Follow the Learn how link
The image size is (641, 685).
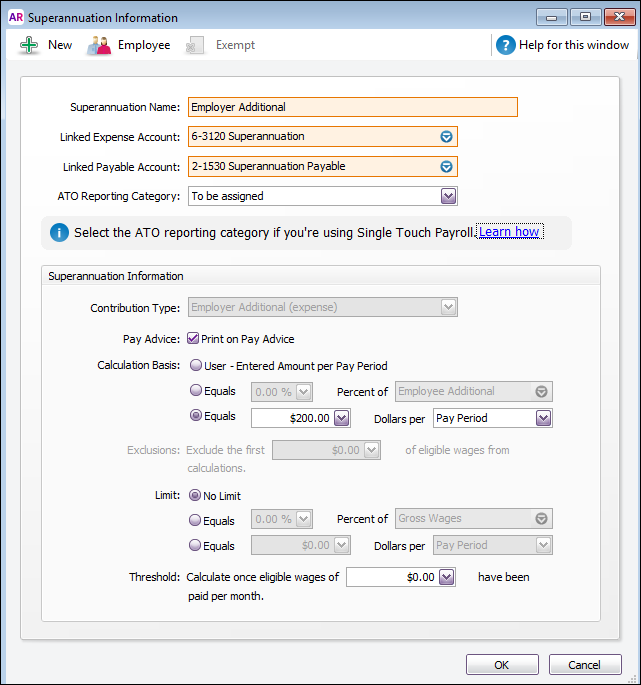pos(509,232)
